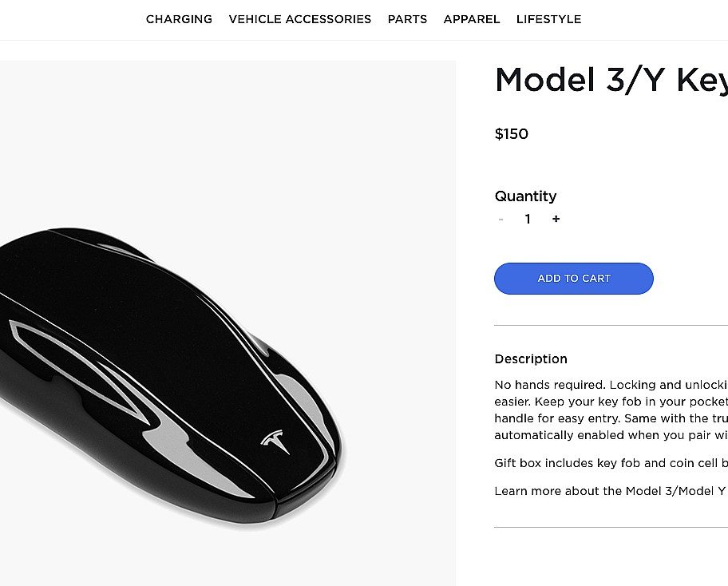Open the Lifestyle category
Image resolution: width=728 pixels, height=586 pixels.
[548, 19]
